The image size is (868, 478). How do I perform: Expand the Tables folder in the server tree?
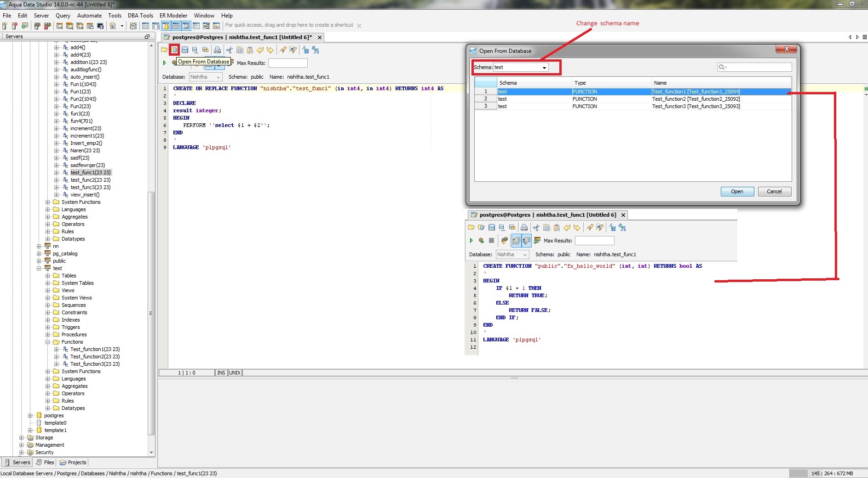[x=48, y=276]
